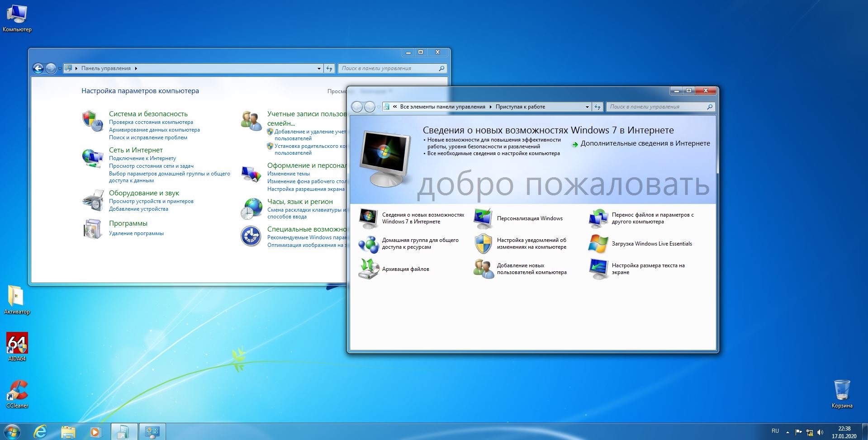The image size is (868, 440).
Task: Refresh the Панель управления window
Action: (329, 68)
